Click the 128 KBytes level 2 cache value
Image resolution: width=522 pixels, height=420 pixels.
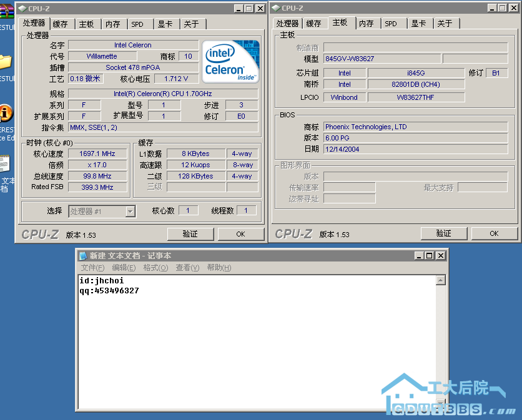point(196,176)
